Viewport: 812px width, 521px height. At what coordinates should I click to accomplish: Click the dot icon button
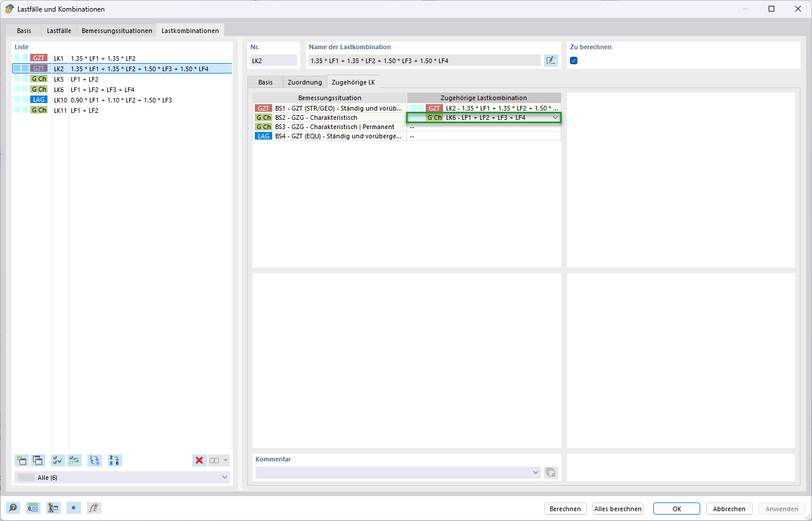coord(74,508)
